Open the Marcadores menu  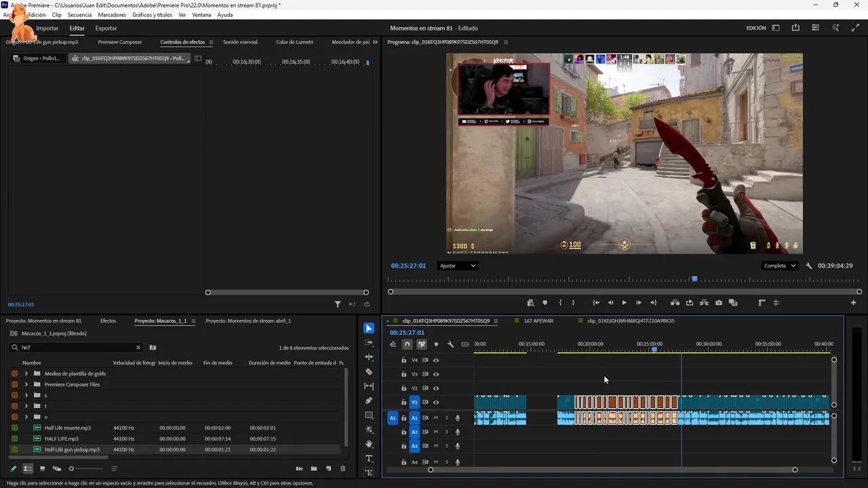click(111, 14)
